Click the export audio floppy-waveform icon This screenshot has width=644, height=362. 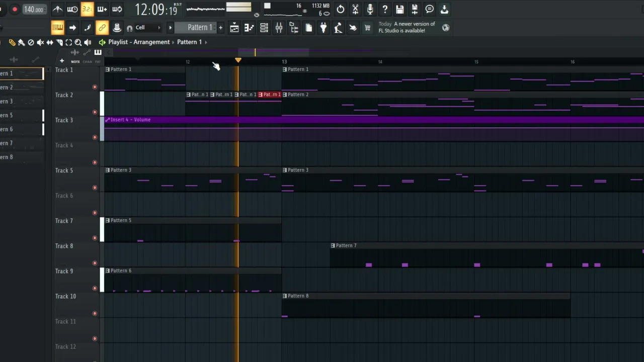(415, 9)
